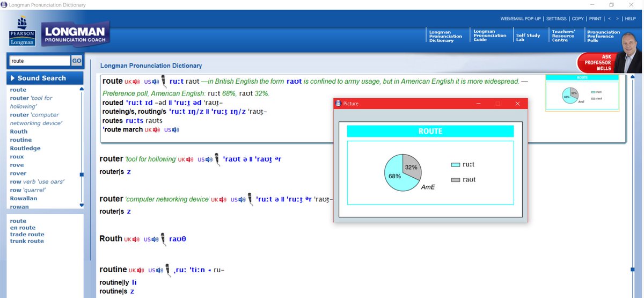Open the Longman Pronunciation Guide tab
The height and width of the screenshot is (298, 644).
point(489,35)
